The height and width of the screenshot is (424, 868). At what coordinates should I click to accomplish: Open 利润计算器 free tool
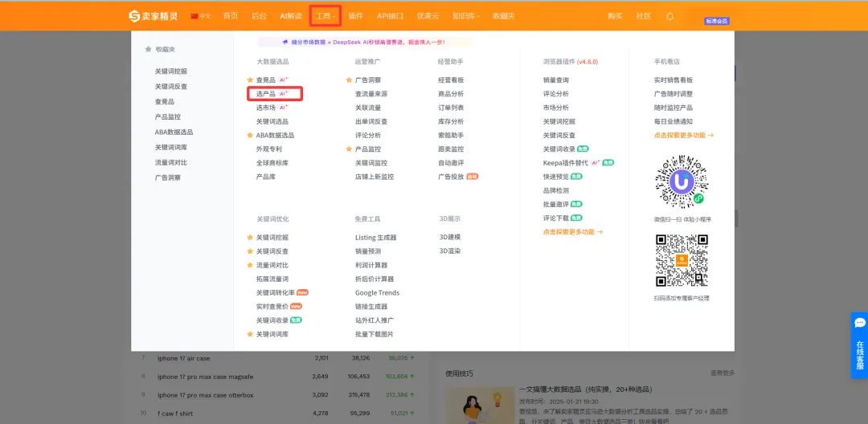[x=371, y=265]
